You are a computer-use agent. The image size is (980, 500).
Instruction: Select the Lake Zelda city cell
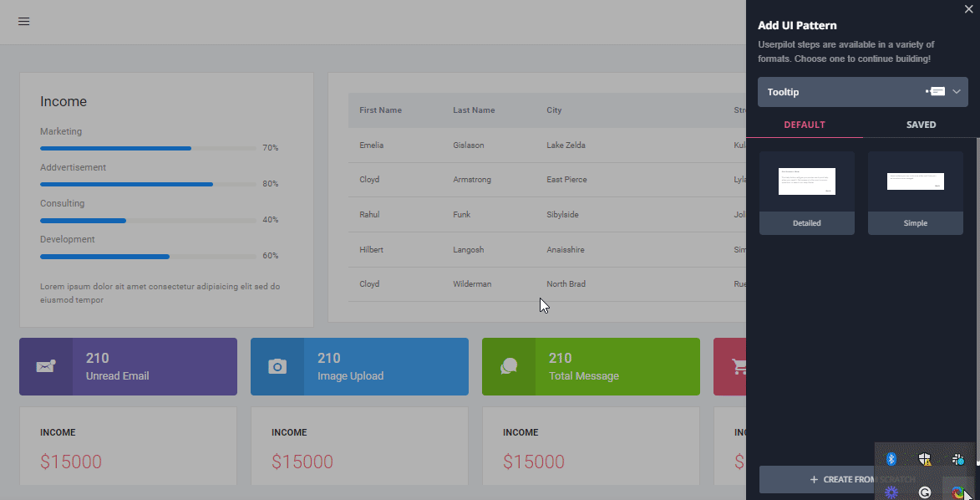[566, 145]
